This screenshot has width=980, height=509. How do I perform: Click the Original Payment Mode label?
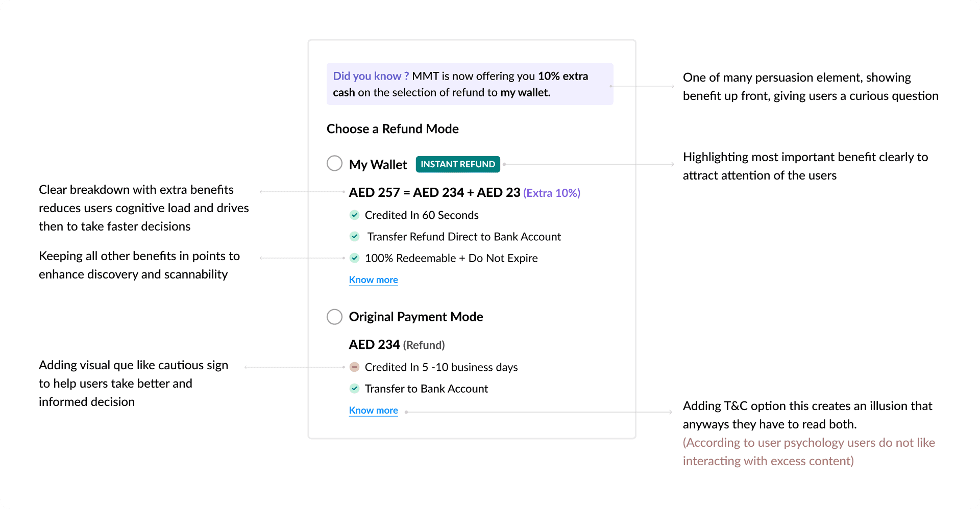point(415,317)
